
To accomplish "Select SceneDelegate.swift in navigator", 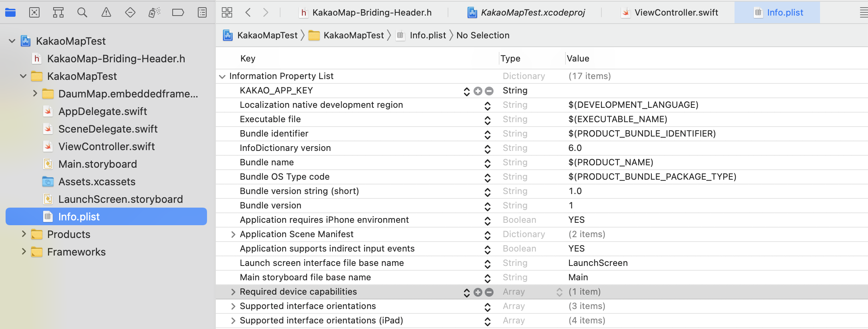I will (108, 129).
